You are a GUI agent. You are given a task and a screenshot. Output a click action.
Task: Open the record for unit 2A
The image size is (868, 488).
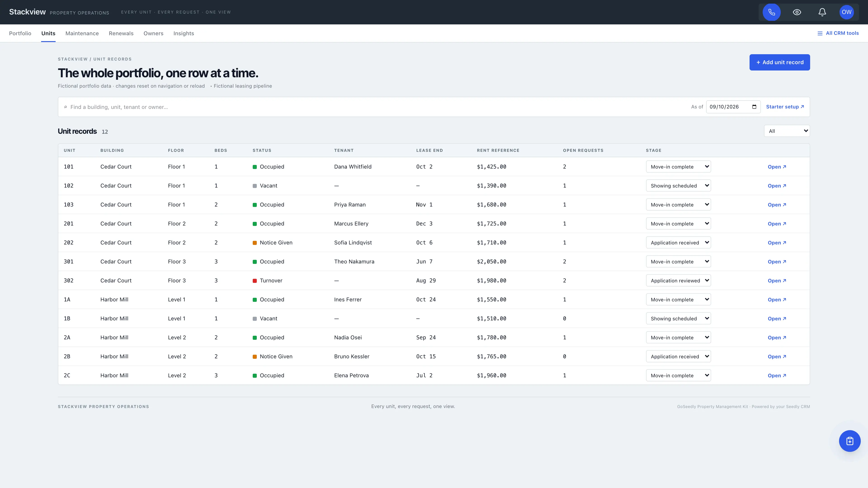pyautogui.click(x=777, y=338)
